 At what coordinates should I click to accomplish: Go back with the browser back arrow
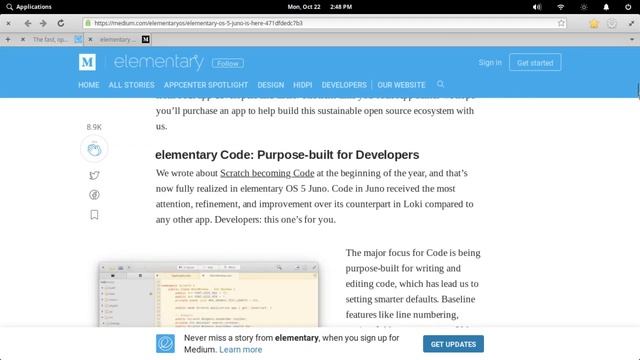point(28,23)
